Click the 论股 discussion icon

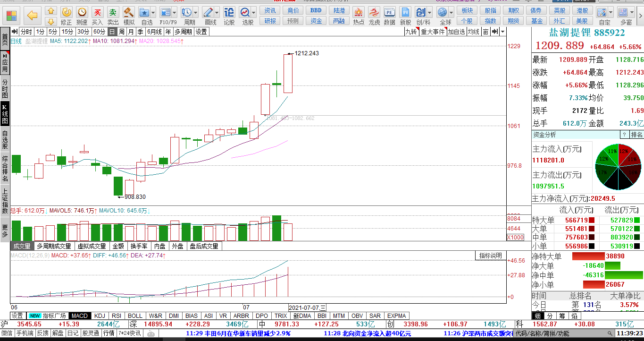229,16
